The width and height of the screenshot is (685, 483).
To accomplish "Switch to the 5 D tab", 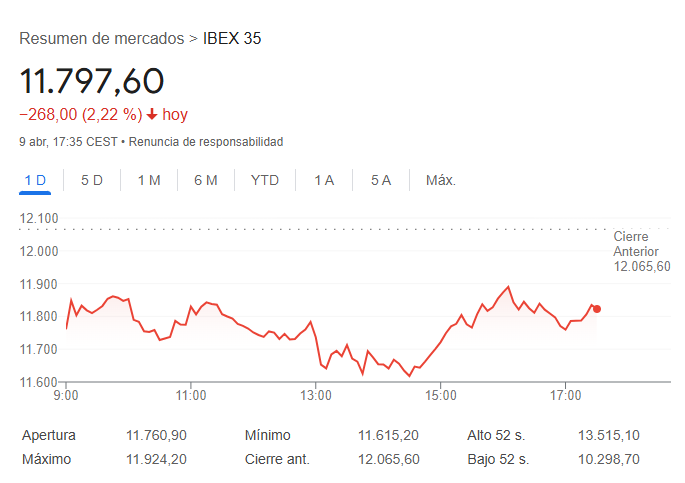I will point(92,181).
